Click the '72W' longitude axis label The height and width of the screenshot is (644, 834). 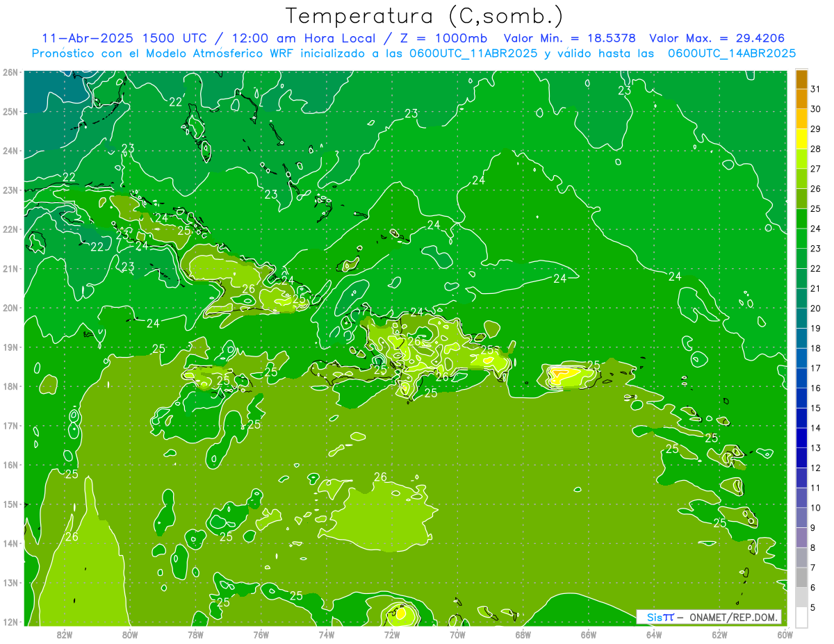coord(392,634)
